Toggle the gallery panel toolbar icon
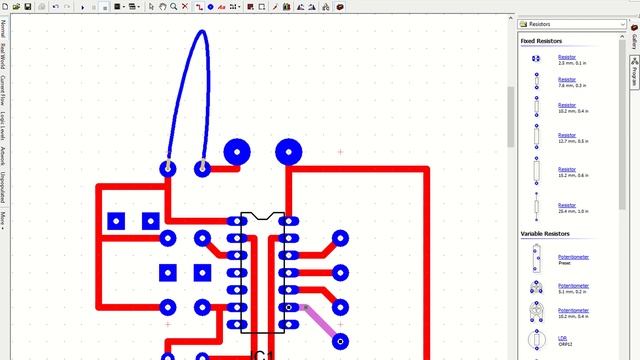Screen dimensions: 640x360 click(x=340, y=7)
